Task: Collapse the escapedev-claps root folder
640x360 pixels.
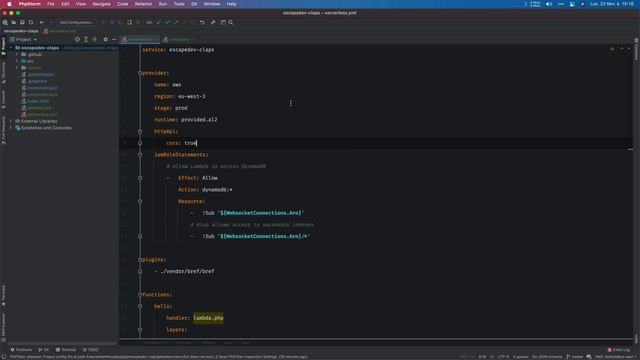Action: pyautogui.click(x=11, y=48)
